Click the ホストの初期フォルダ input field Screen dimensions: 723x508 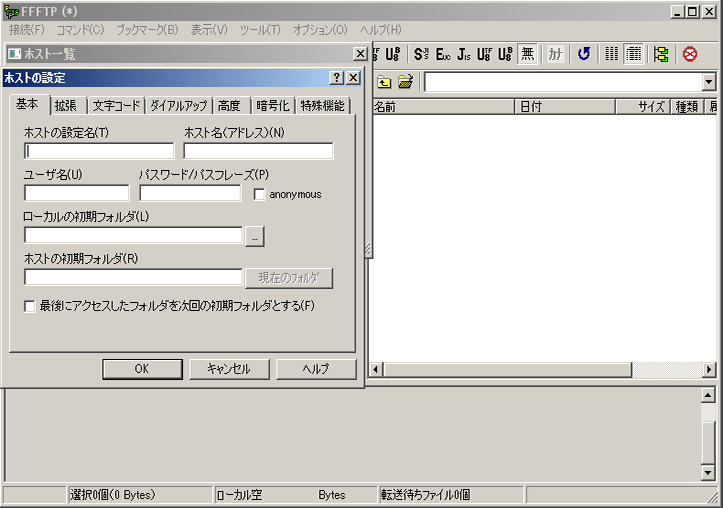[133, 278]
